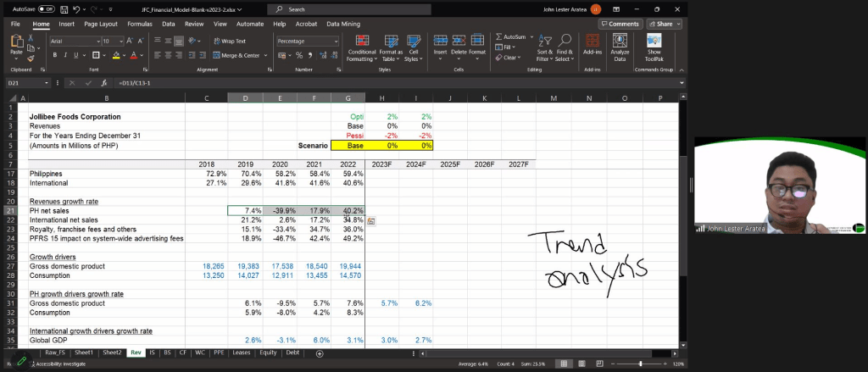Toggle Wrap Text on selected cells
The image size is (868, 372).
(229, 41)
